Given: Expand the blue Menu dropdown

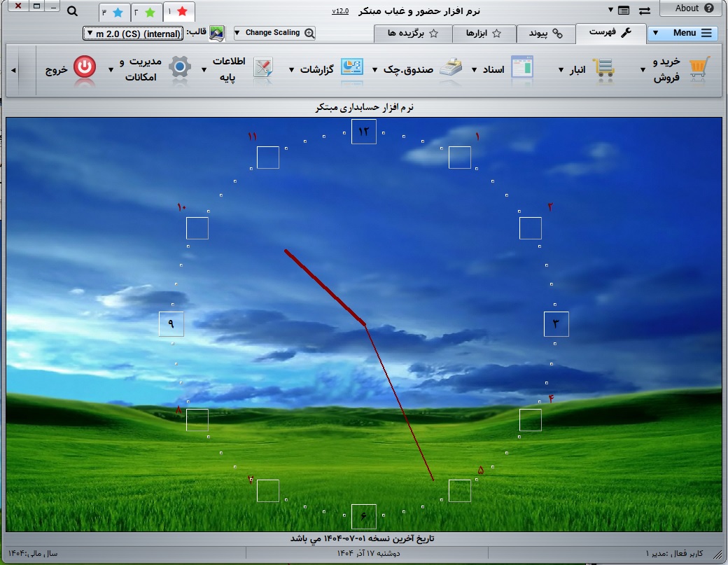Looking at the screenshot, I should pyautogui.click(x=682, y=33).
